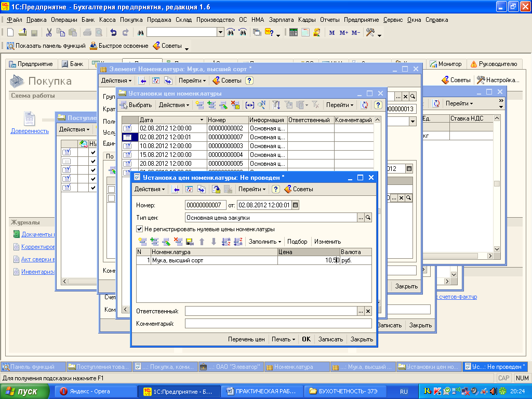Screen dimensions: 532x399
Task: Open the Покупка menu
Action: 131,20
